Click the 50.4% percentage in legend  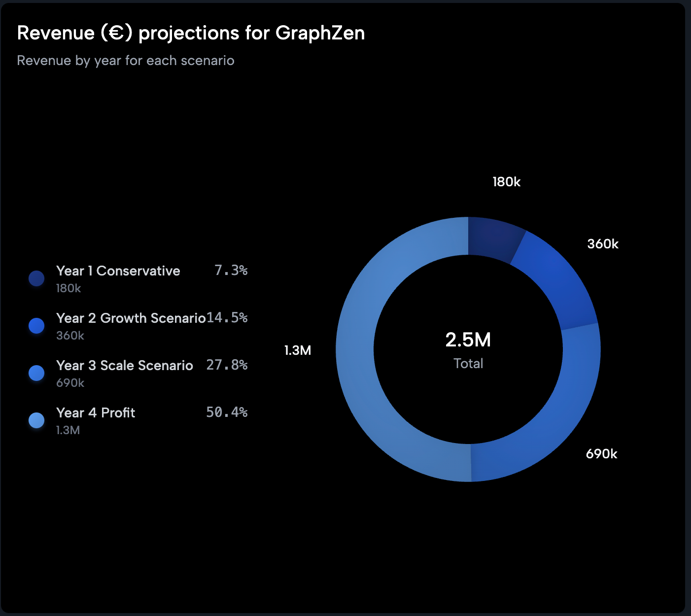[x=227, y=412]
